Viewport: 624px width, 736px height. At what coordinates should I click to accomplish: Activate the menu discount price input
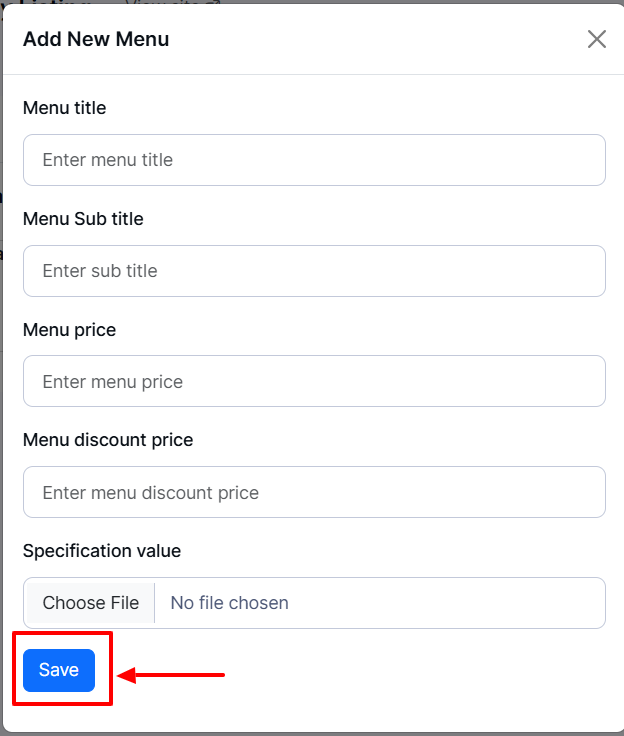coord(314,493)
